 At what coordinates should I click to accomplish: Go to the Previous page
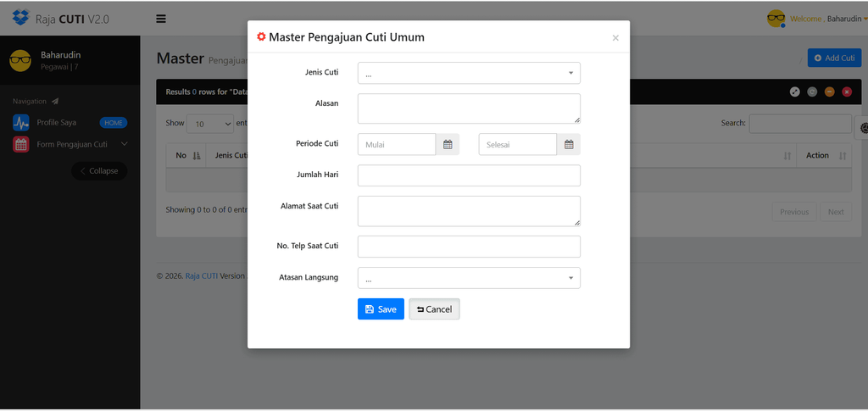coord(794,212)
